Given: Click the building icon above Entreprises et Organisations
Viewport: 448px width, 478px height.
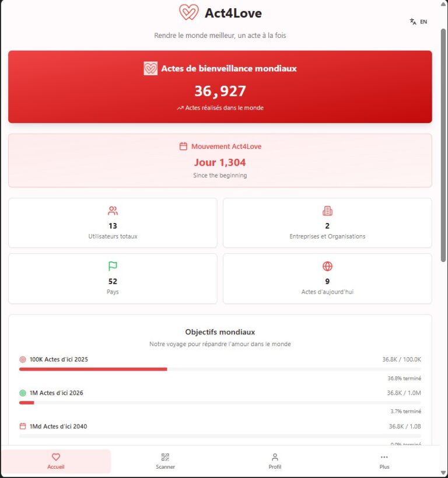Looking at the screenshot, I should click(x=327, y=211).
